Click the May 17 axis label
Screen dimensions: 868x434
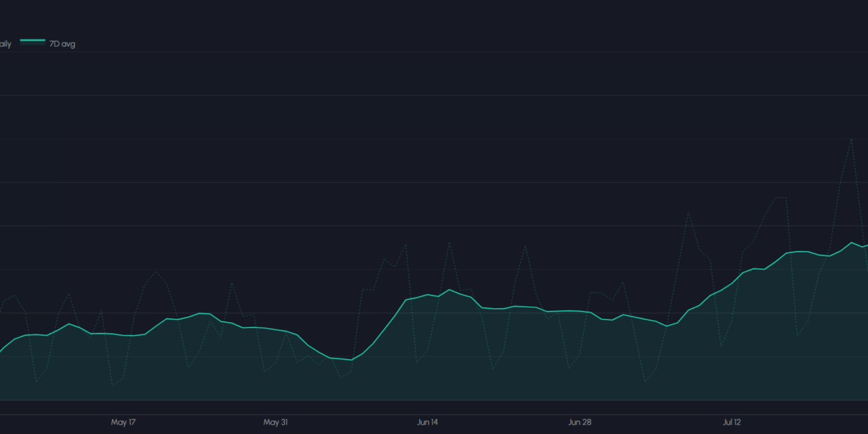coord(123,422)
